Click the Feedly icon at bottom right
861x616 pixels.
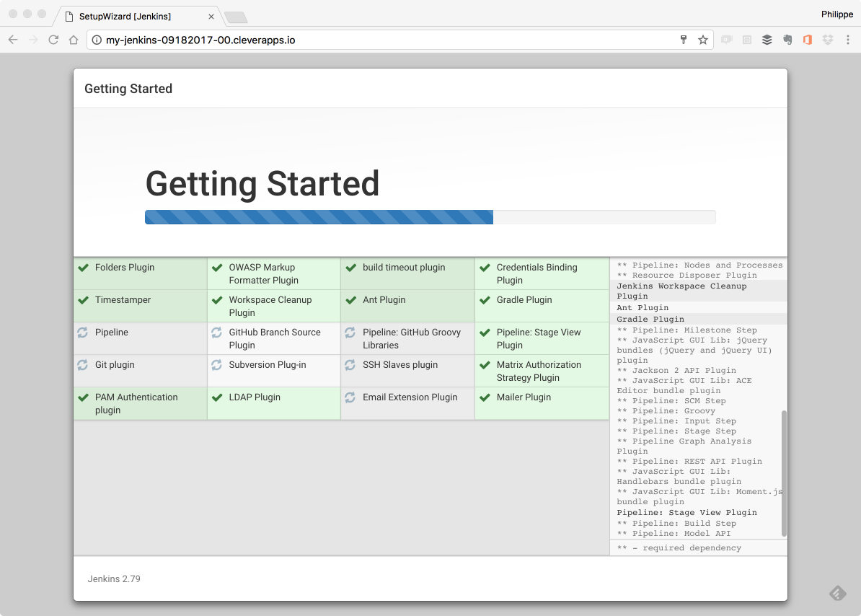[x=837, y=593]
